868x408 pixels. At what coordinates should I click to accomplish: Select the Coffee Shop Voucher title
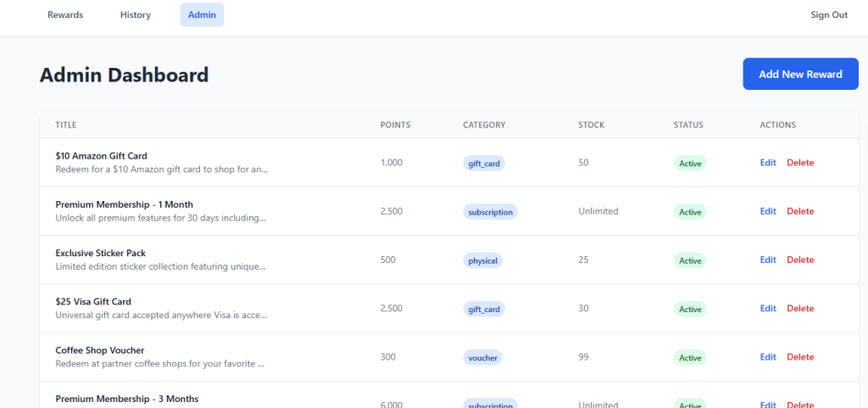click(x=100, y=350)
